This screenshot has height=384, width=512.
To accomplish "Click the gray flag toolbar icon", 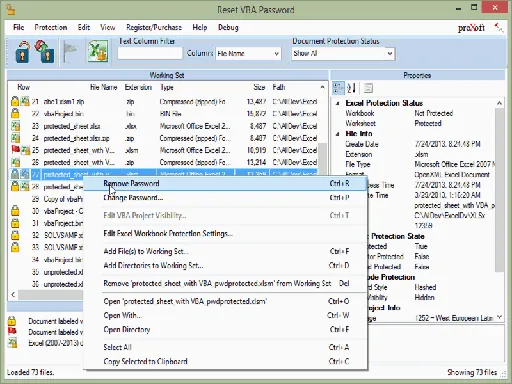I will (x=70, y=52).
